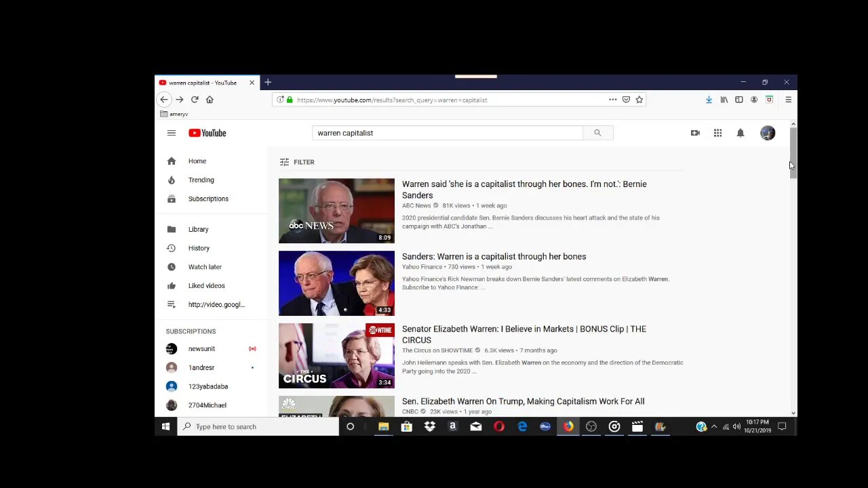This screenshot has height=488, width=868.
Task: Click the Windows taskbar search box
Action: [258, 427]
